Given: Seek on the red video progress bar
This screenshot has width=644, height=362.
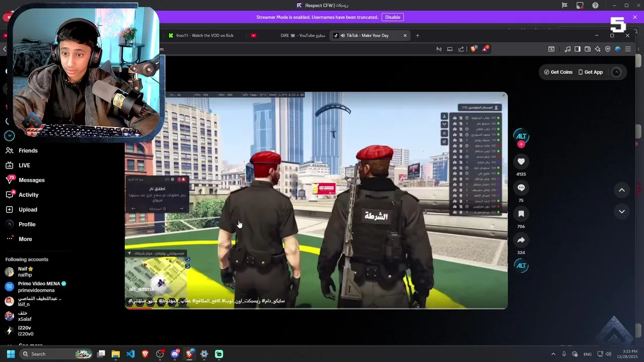Looking at the screenshot, I should coord(316,308).
